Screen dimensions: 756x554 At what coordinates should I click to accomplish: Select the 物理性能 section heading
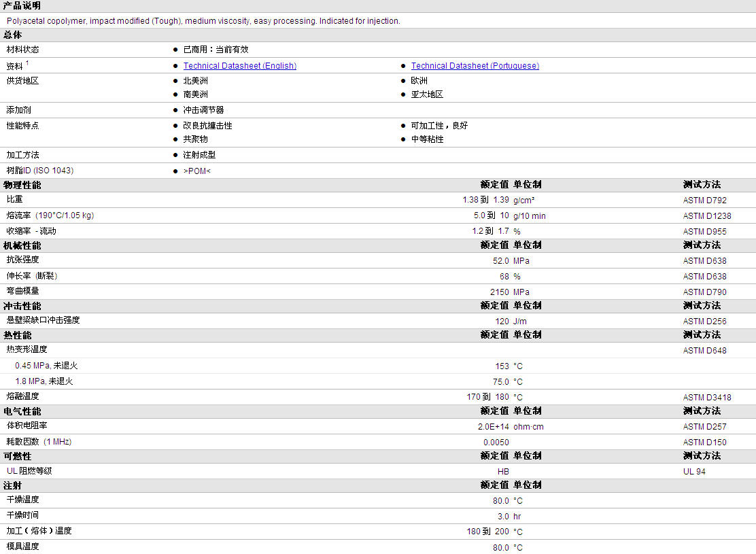click(22, 185)
